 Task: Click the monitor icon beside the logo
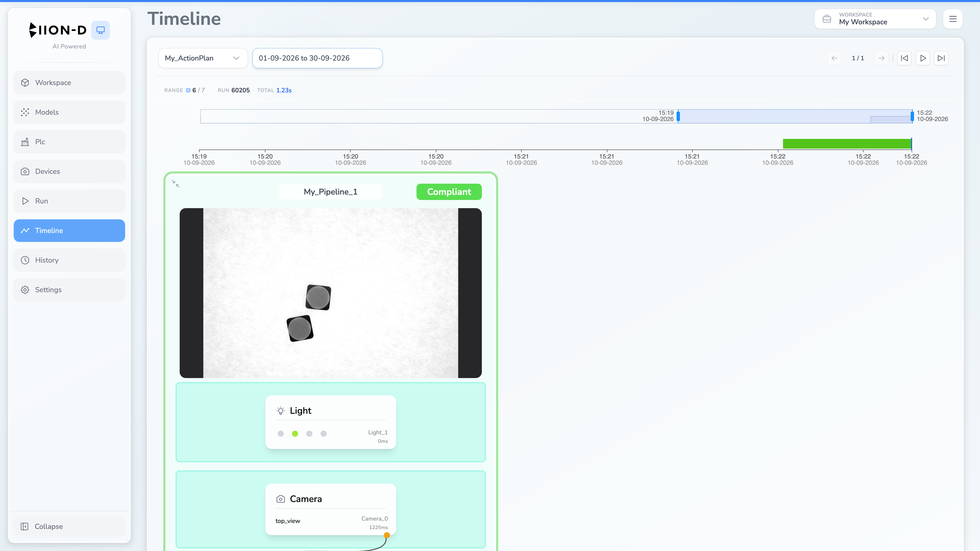100,30
